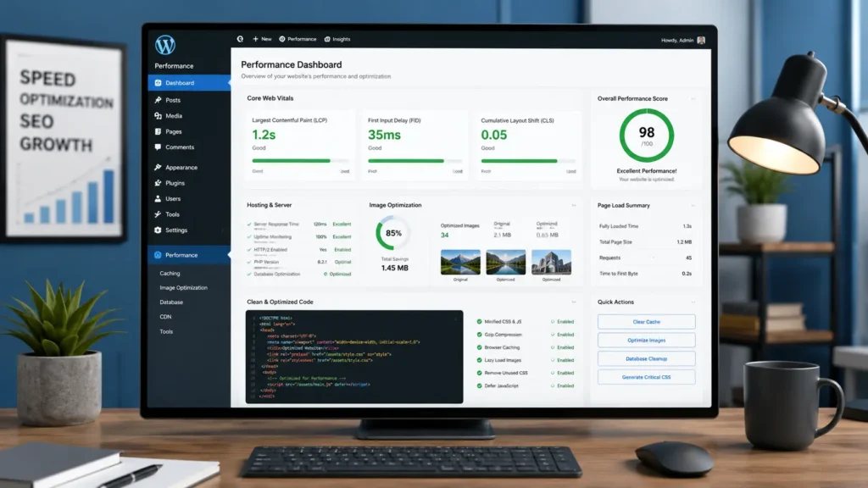Viewport: 868px width, 488px height.
Task: Open the Original mountain image thumbnail
Action: point(460,263)
